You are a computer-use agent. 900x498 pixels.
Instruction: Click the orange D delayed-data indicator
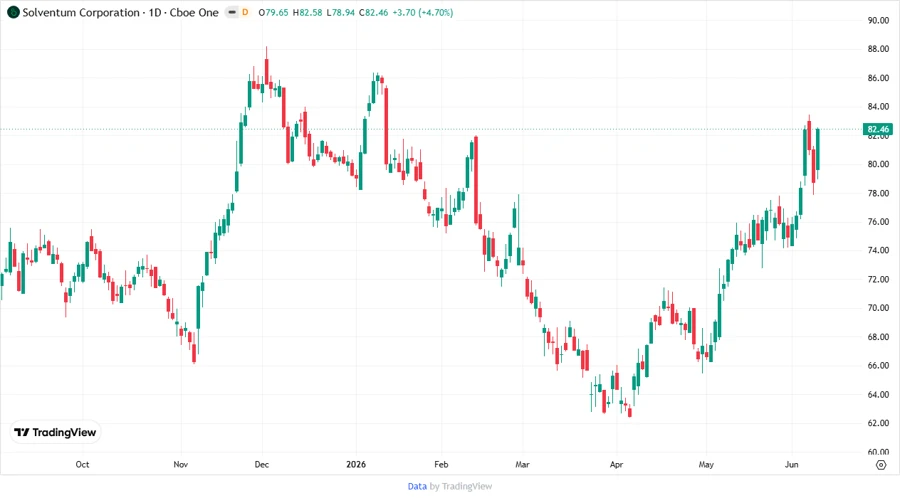tap(245, 12)
